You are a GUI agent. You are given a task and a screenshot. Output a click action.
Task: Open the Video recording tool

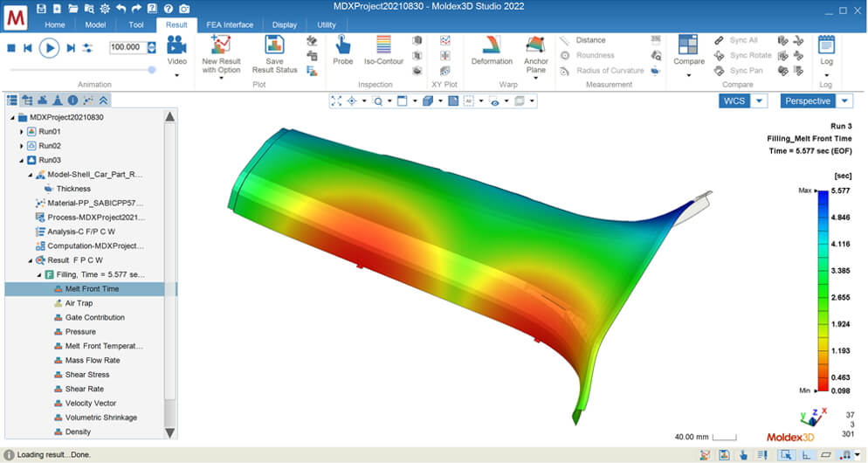pos(176,45)
